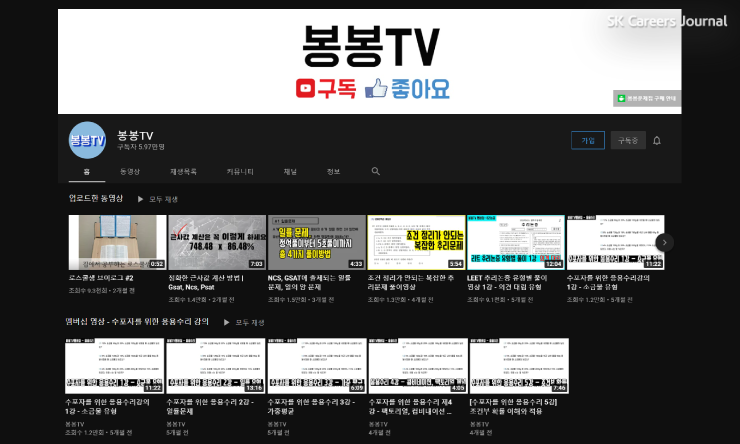740x444 pixels.
Task: Open thumbnail of 로스쿨생 브이로그 #2 video
Action: [x=118, y=243]
